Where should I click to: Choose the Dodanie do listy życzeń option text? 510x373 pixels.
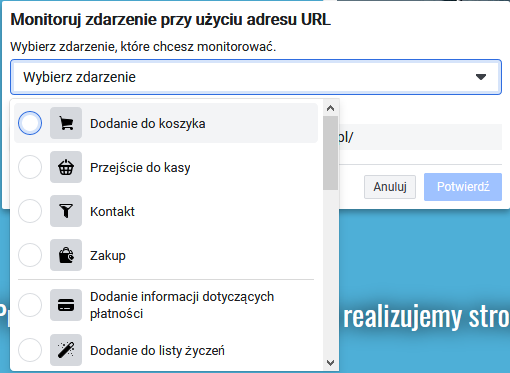157,351
